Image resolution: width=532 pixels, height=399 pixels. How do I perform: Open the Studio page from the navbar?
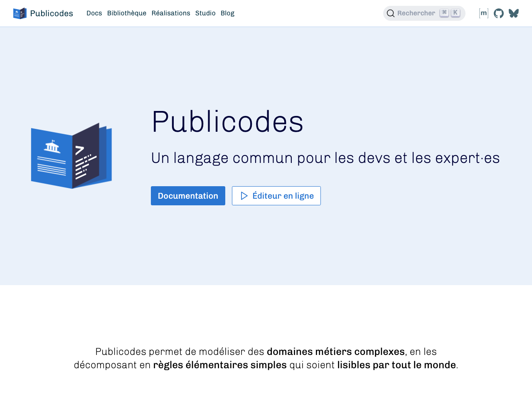click(x=205, y=12)
